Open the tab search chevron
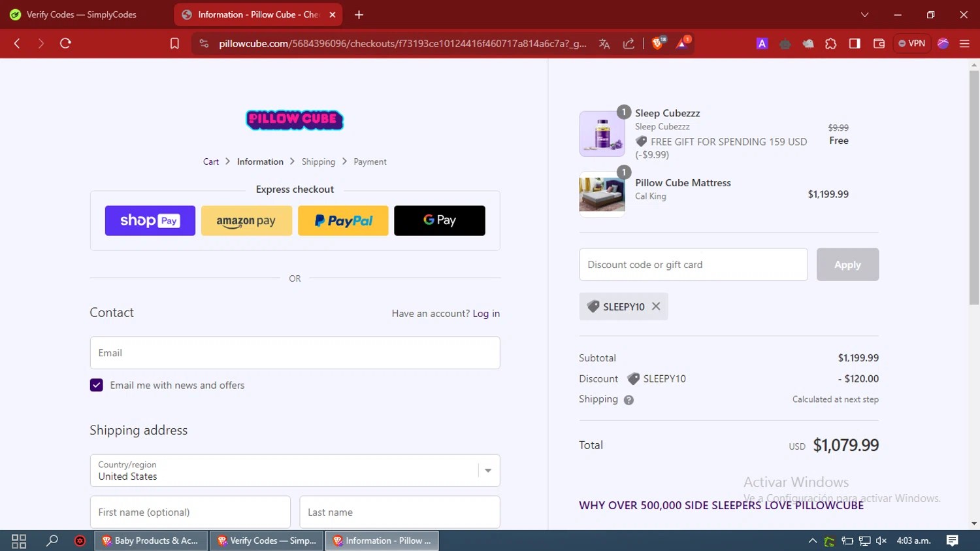This screenshot has width=980, height=551. coord(864,14)
